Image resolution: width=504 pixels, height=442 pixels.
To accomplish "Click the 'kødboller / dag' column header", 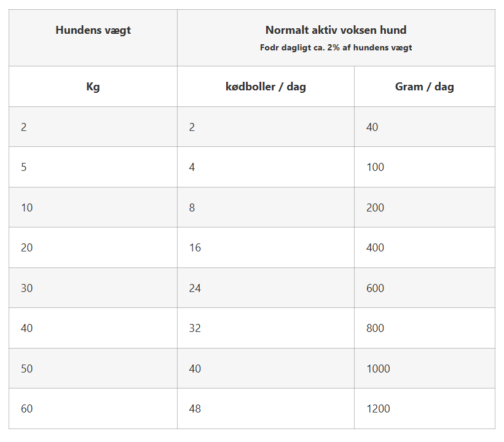I will point(266,87).
